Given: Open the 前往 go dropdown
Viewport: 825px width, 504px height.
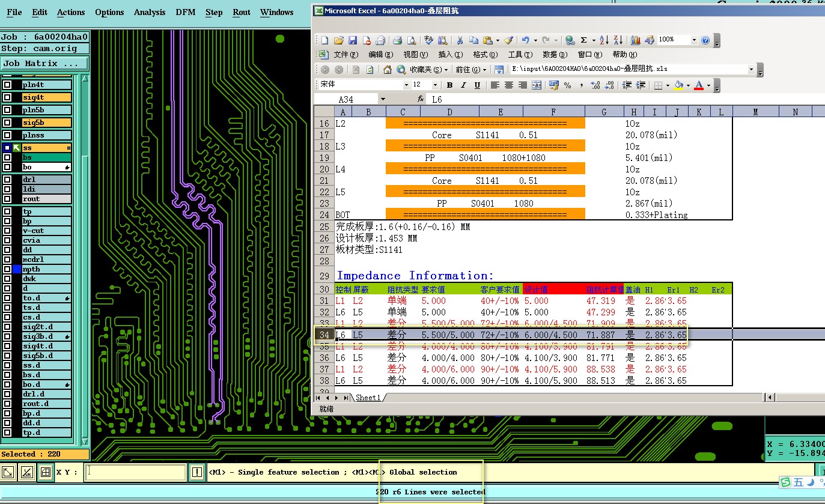Looking at the screenshot, I should coord(471,70).
